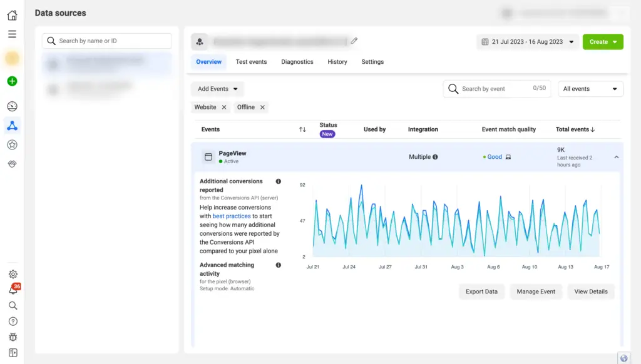Open the gauge overview icon in sidebar

(13, 106)
